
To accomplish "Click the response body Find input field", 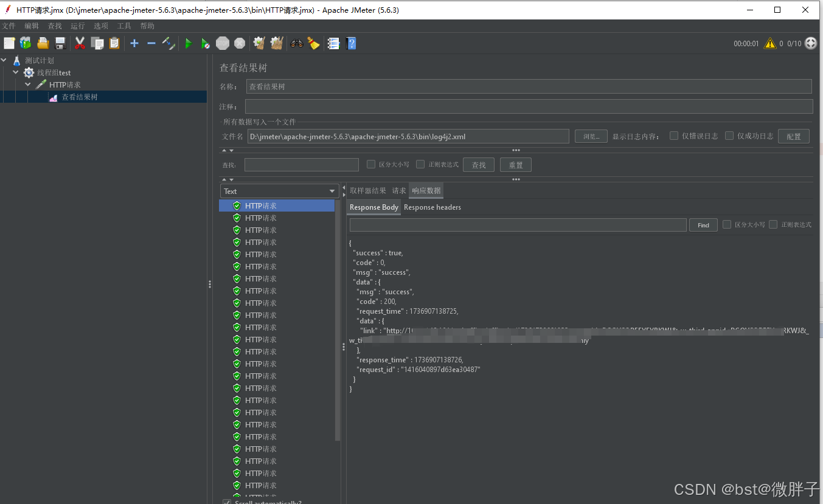I will point(518,225).
